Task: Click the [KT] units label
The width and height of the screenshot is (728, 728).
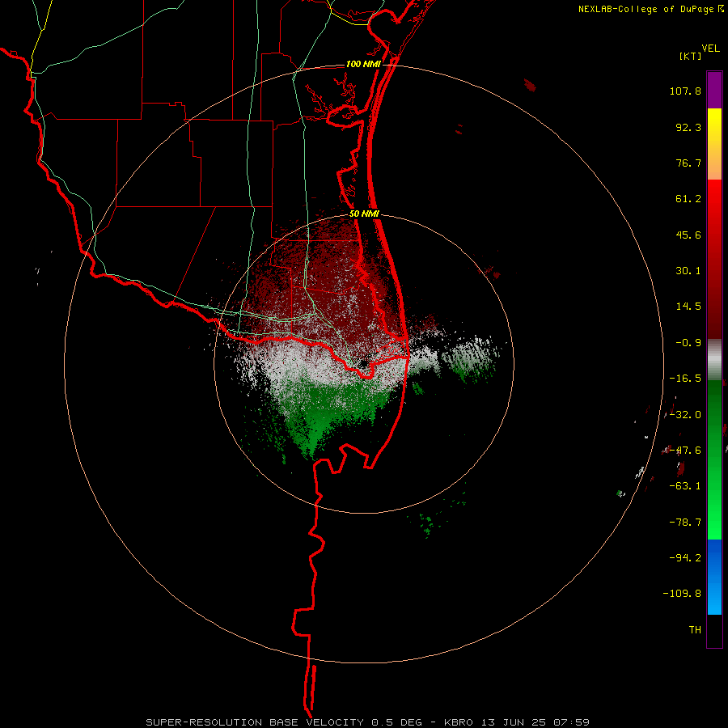Action: [x=691, y=56]
